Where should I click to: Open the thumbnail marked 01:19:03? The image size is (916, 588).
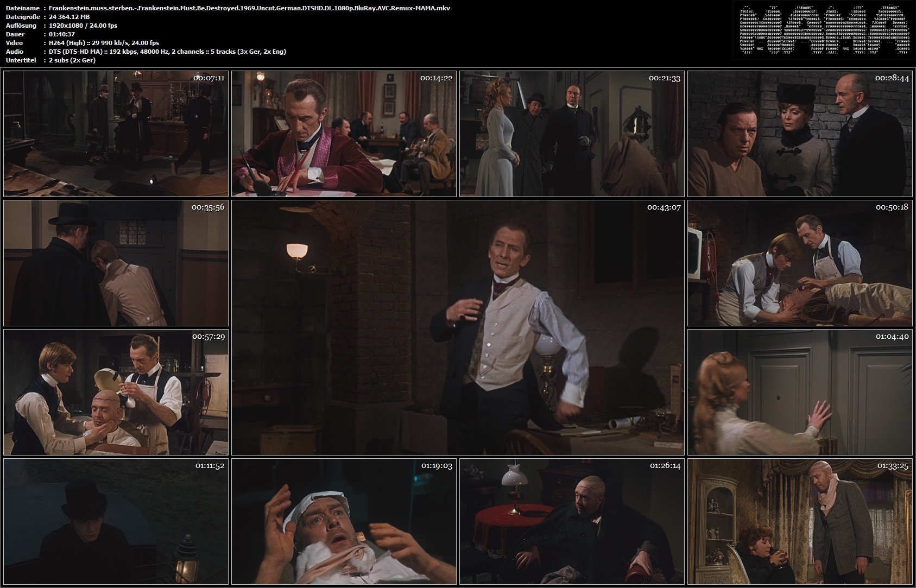pyautogui.click(x=344, y=521)
